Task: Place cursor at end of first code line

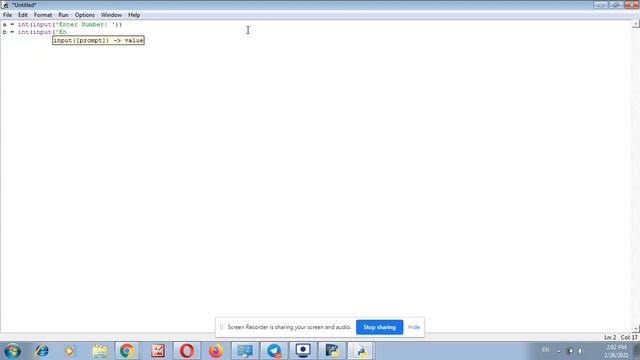Action: tap(122, 24)
